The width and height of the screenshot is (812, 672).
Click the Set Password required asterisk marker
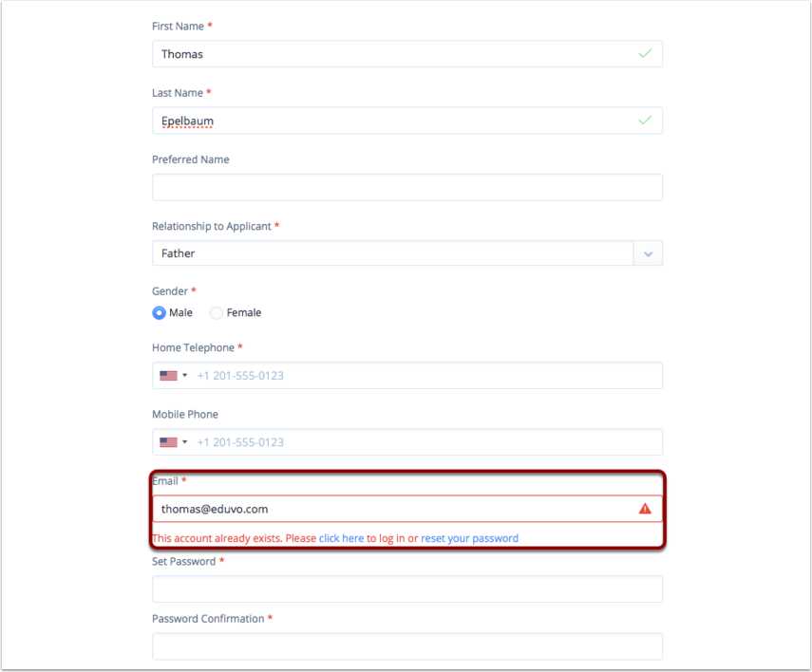pos(221,561)
